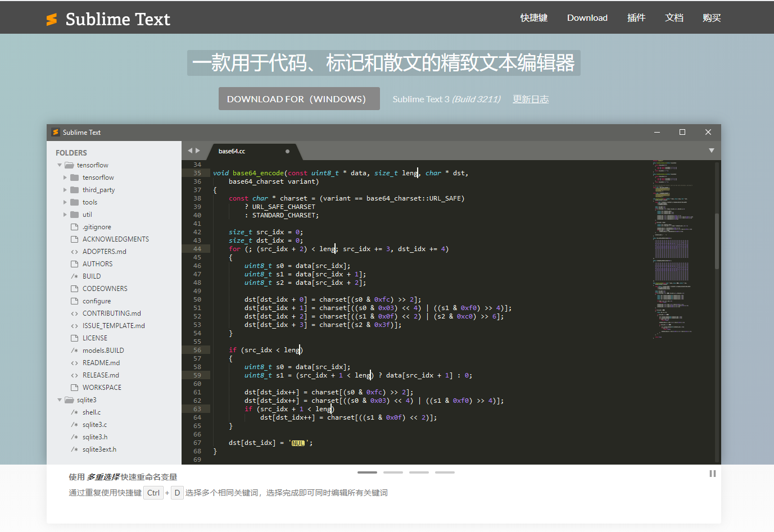
Task: Click the FOLDERS sidebar heading
Action: tap(71, 153)
